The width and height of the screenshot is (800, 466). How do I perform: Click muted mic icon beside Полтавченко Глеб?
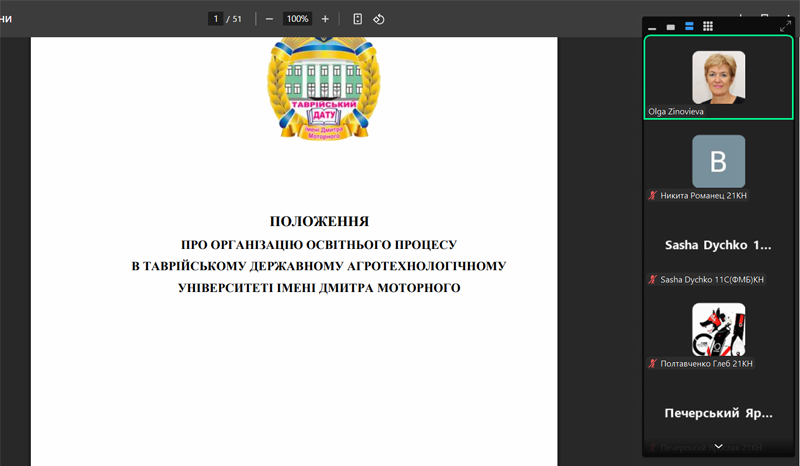[x=653, y=364]
